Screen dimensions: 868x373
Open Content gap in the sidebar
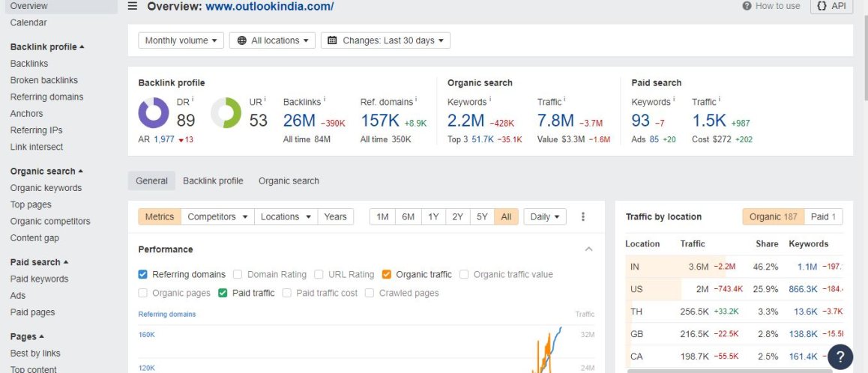(35, 238)
